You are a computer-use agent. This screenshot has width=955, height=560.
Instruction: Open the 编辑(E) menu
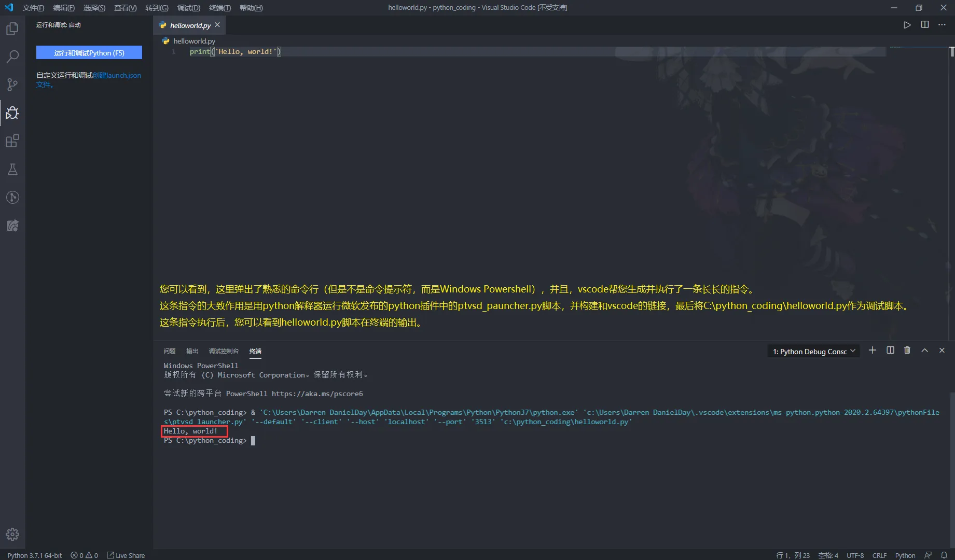[64, 8]
